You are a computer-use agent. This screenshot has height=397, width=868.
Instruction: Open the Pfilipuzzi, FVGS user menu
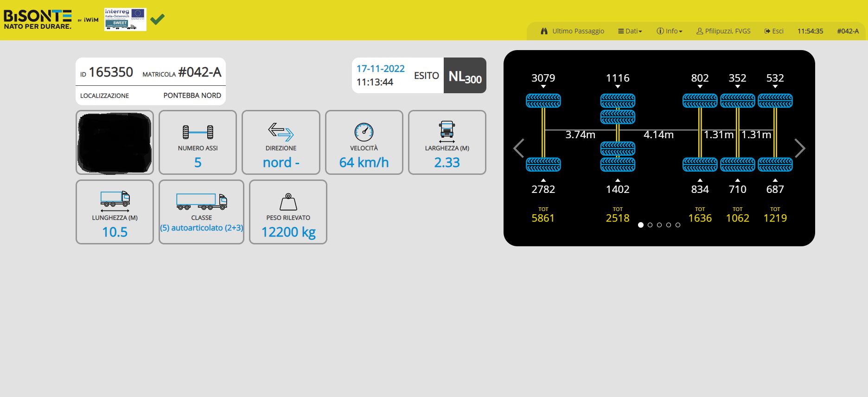point(723,31)
